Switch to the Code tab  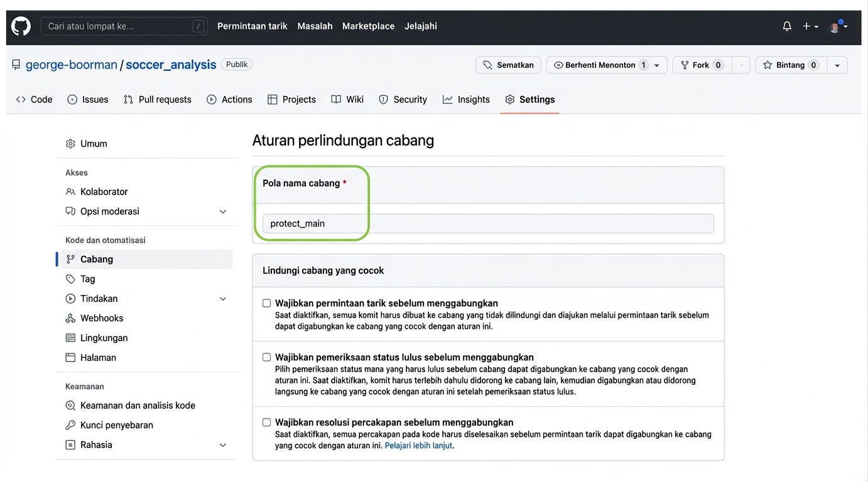click(x=35, y=100)
